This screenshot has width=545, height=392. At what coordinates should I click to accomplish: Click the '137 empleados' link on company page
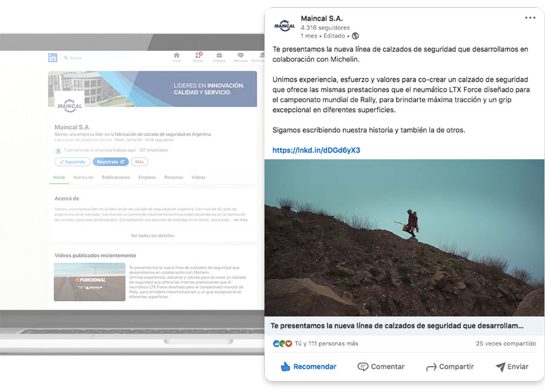click(x=154, y=150)
